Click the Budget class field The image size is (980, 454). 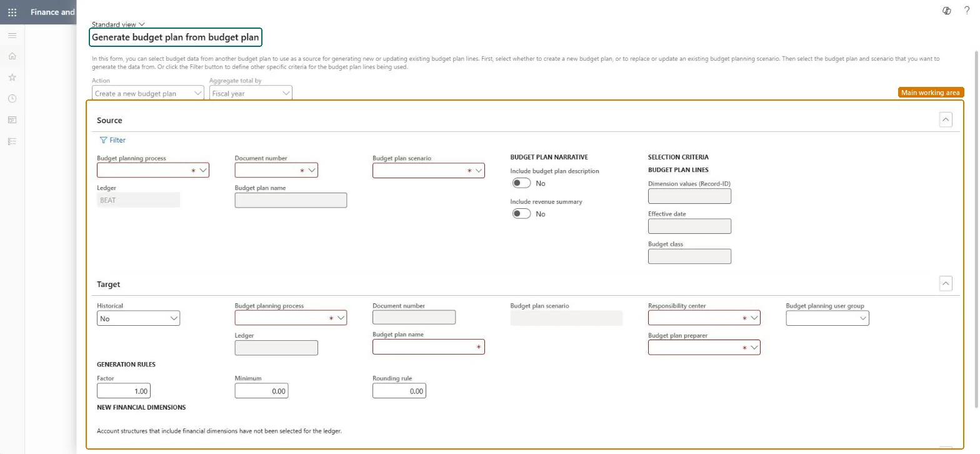click(689, 256)
